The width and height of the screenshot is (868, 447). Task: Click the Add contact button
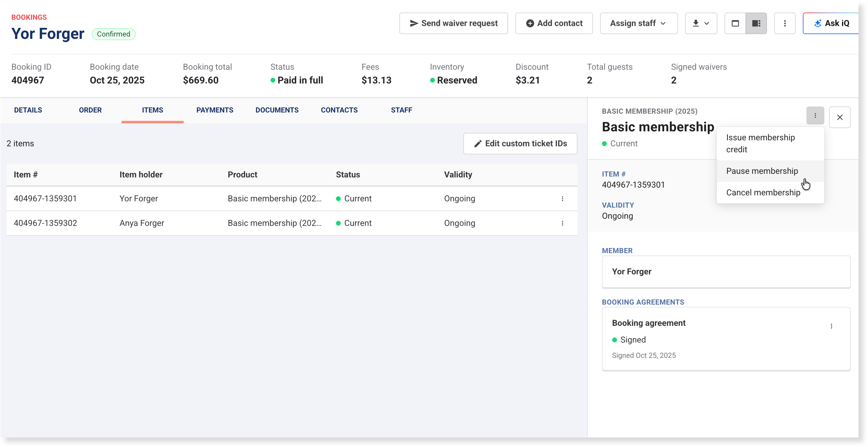tap(554, 23)
